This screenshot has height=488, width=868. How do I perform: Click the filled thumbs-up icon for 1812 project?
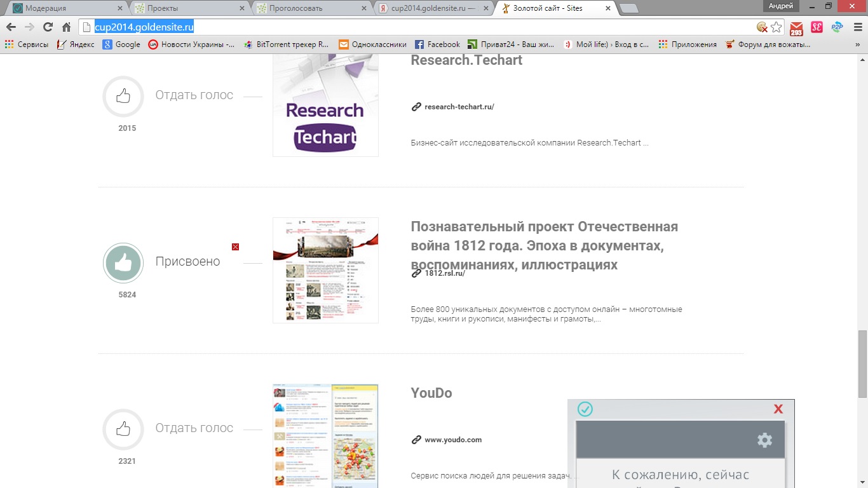[x=123, y=262]
